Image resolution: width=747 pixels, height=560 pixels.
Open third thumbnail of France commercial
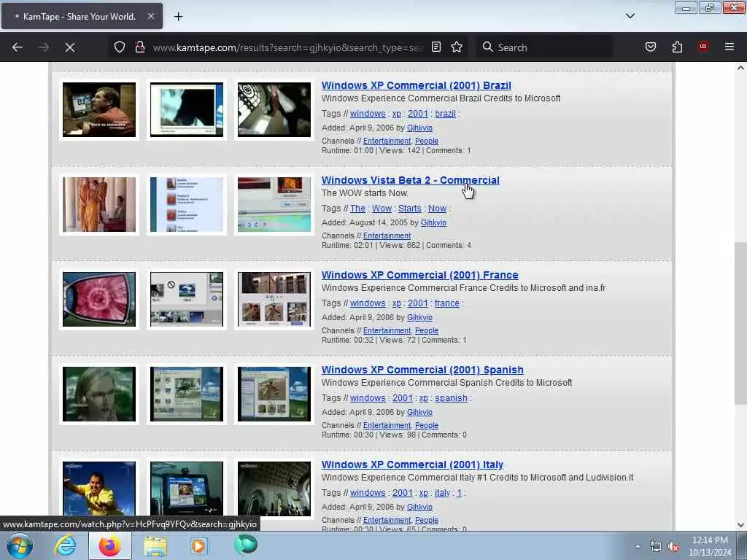pos(274,299)
